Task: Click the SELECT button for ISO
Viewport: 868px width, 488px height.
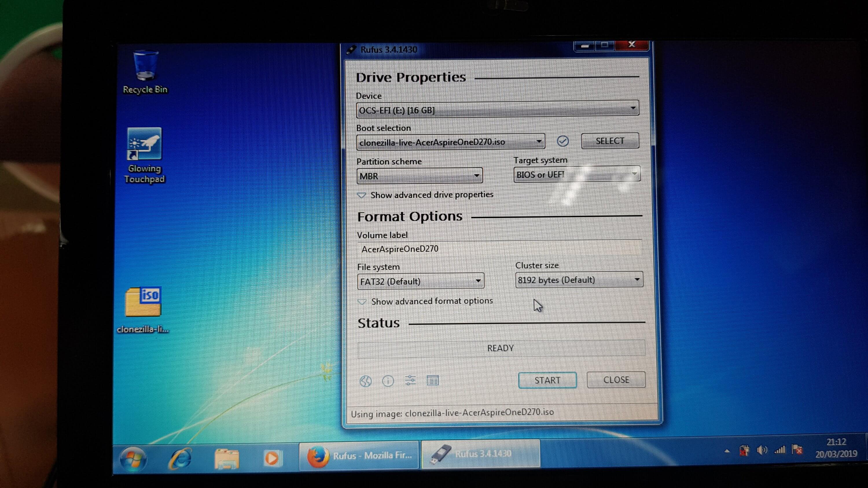Action: (x=609, y=141)
